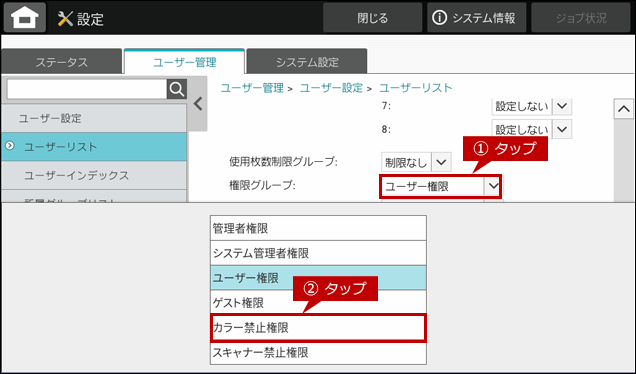Choose 管理者権限 from the list
The image size is (636, 374).
(318, 228)
